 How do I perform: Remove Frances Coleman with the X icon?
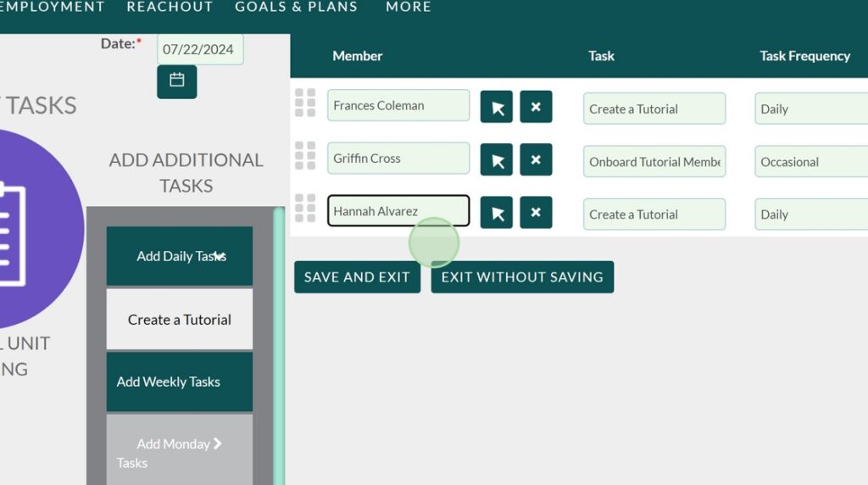(x=536, y=107)
